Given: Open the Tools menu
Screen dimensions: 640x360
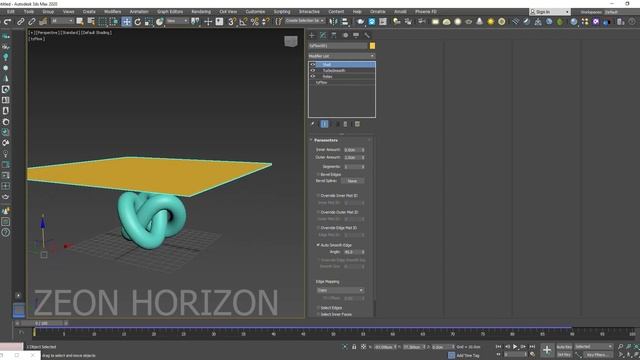Looking at the screenshot, I should [29, 12].
